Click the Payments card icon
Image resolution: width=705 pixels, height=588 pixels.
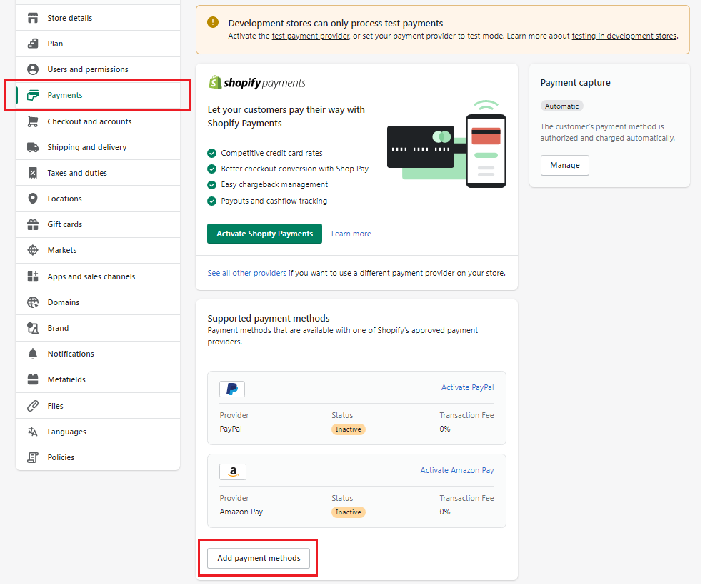[x=33, y=95]
